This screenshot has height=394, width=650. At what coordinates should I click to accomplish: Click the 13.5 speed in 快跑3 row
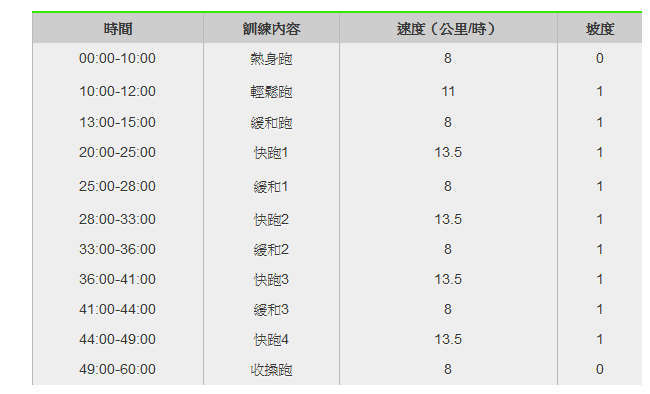pyautogui.click(x=448, y=279)
